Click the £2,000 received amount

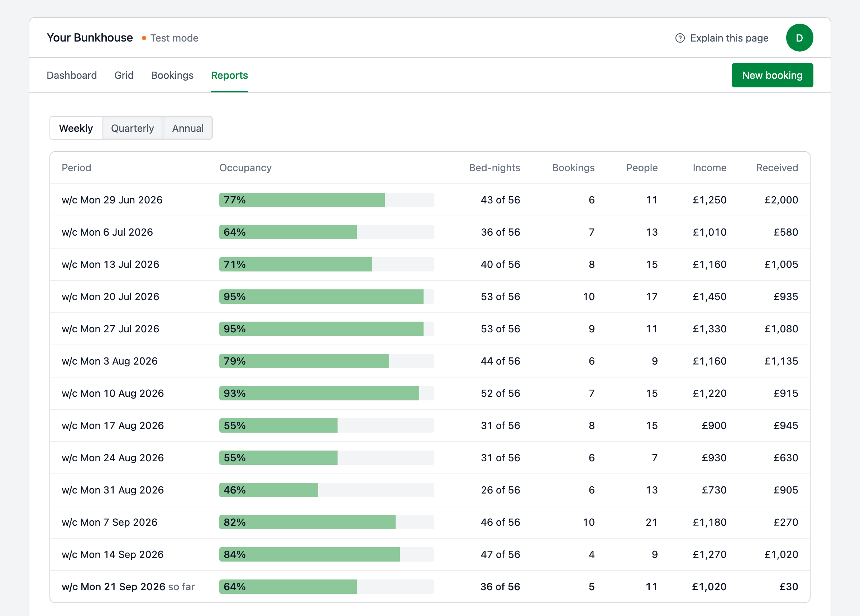click(781, 200)
